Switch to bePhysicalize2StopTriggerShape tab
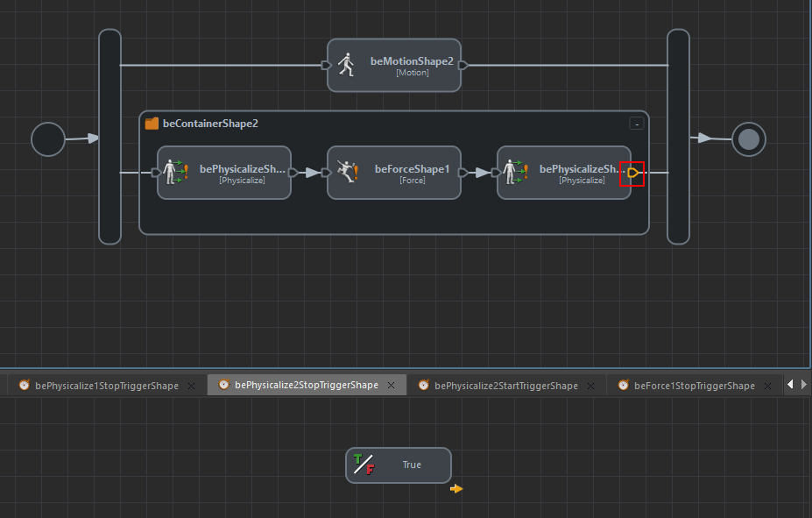 point(307,385)
